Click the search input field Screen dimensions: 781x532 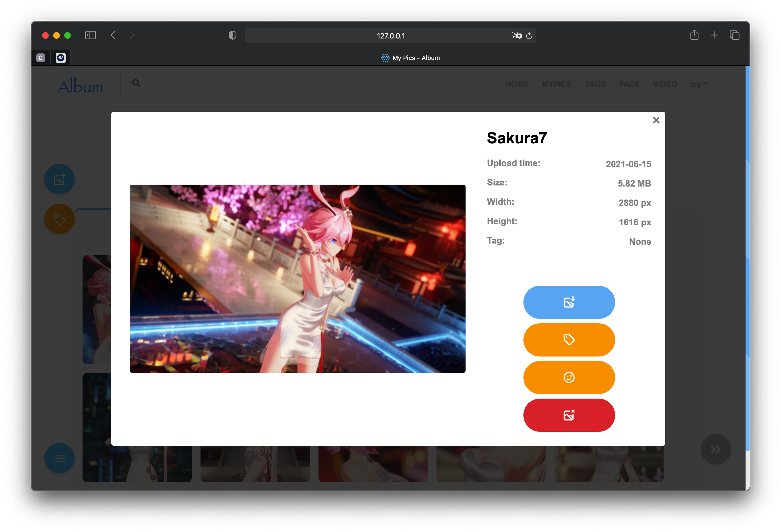click(209, 84)
